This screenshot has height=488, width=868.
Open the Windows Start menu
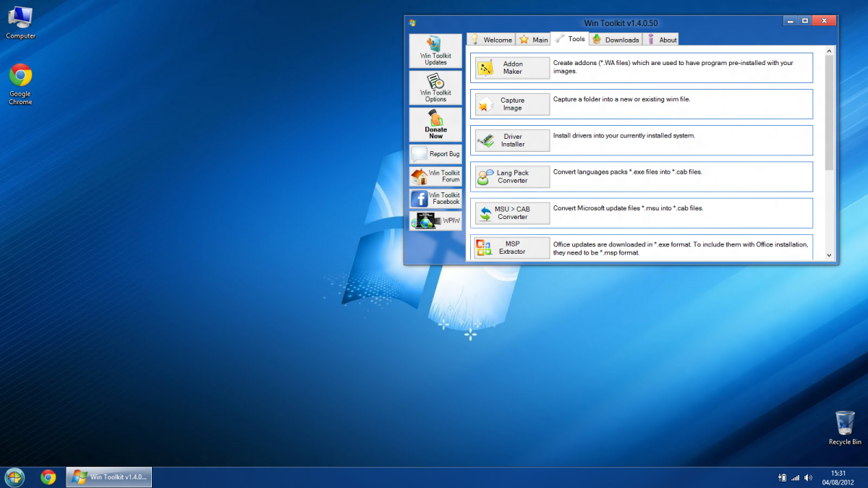(x=14, y=476)
